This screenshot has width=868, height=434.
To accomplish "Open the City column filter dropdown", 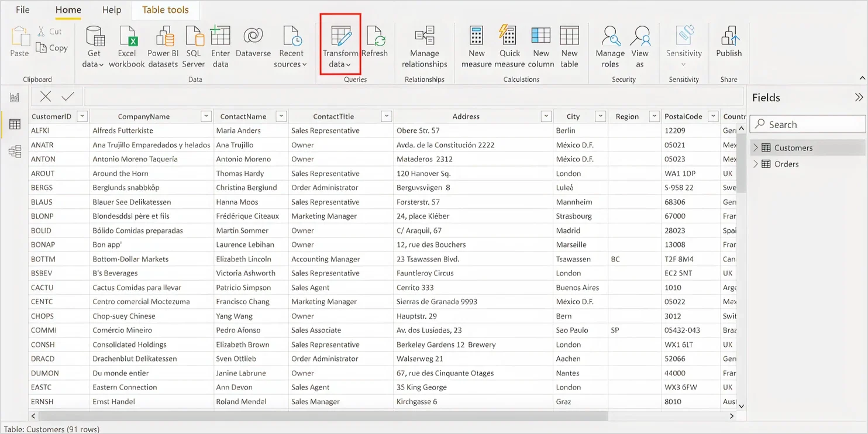I will (601, 116).
